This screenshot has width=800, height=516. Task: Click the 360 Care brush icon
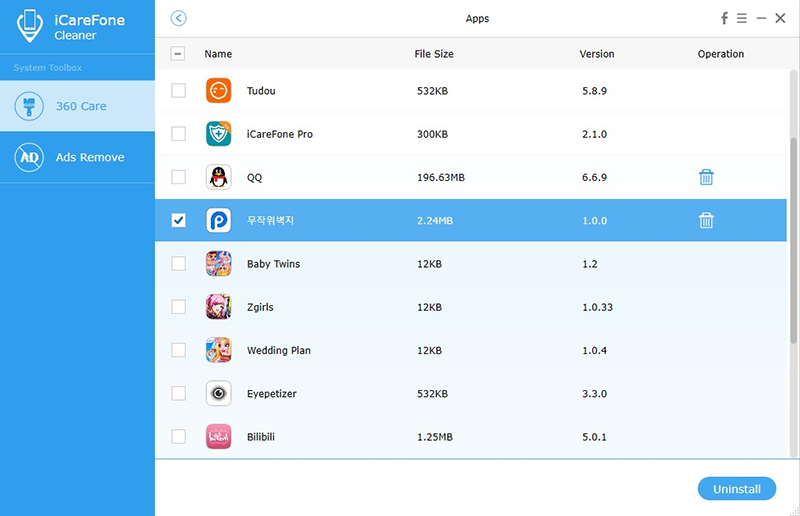coord(29,106)
